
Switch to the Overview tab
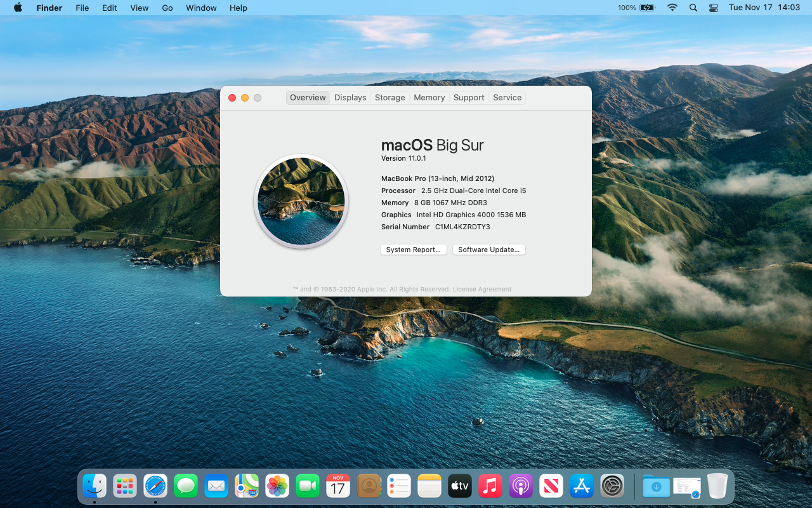[x=308, y=97]
